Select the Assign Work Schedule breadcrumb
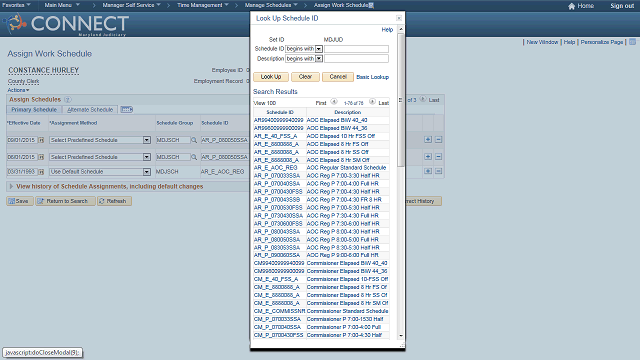This screenshot has height=360, width=640. point(341,5)
